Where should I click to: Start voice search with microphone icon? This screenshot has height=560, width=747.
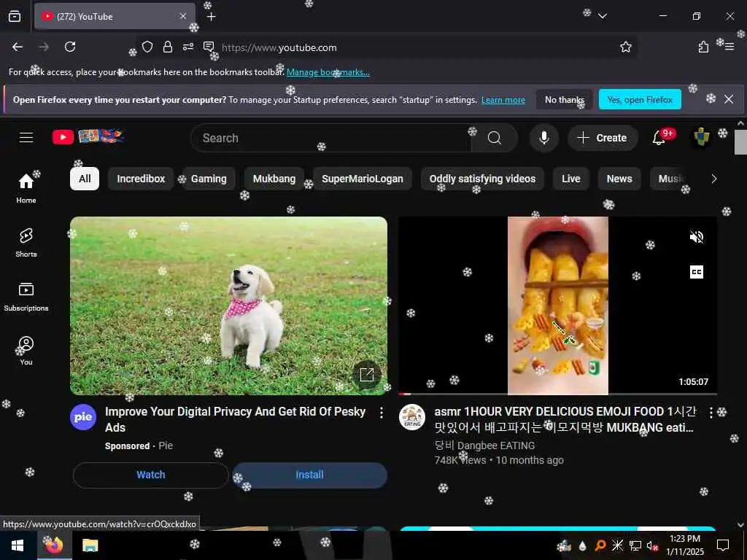pyautogui.click(x=543, y=138)
